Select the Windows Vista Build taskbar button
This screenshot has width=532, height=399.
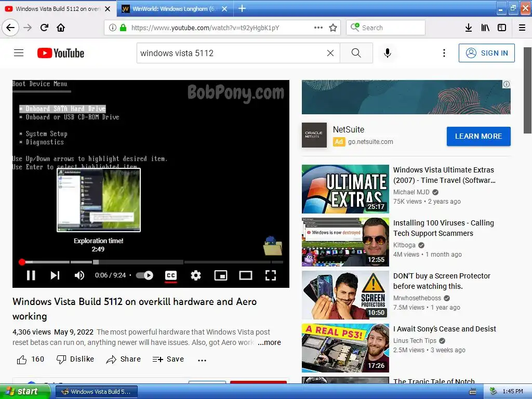tap(96, 392)
